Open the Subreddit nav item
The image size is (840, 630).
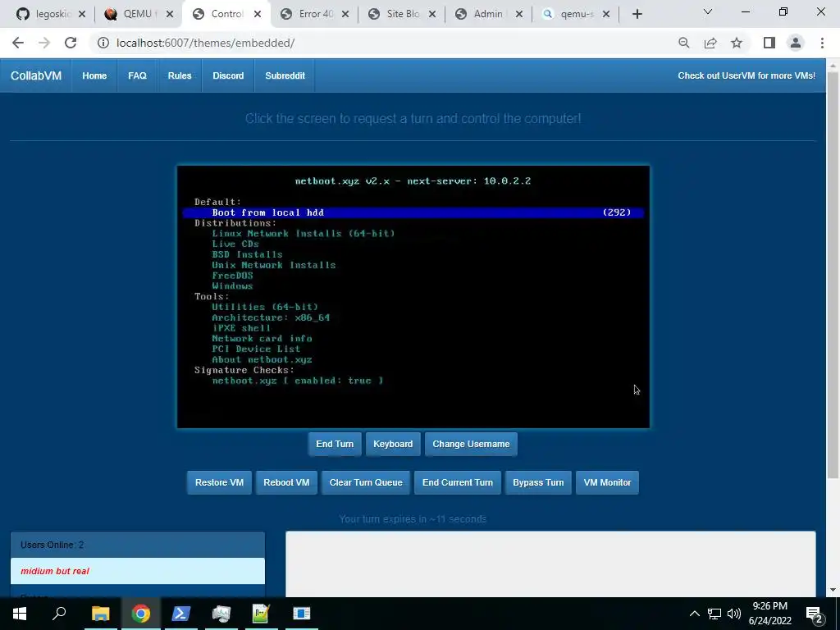(285, 75)
